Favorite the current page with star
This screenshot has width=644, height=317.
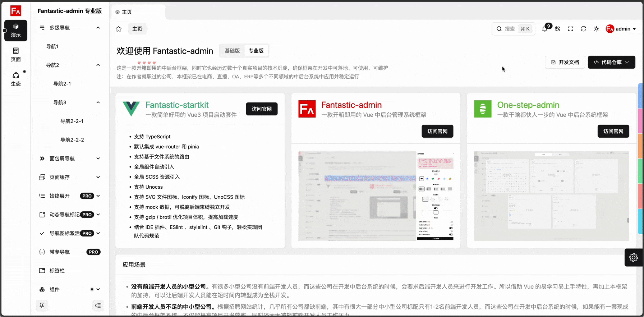coord(119,29)
